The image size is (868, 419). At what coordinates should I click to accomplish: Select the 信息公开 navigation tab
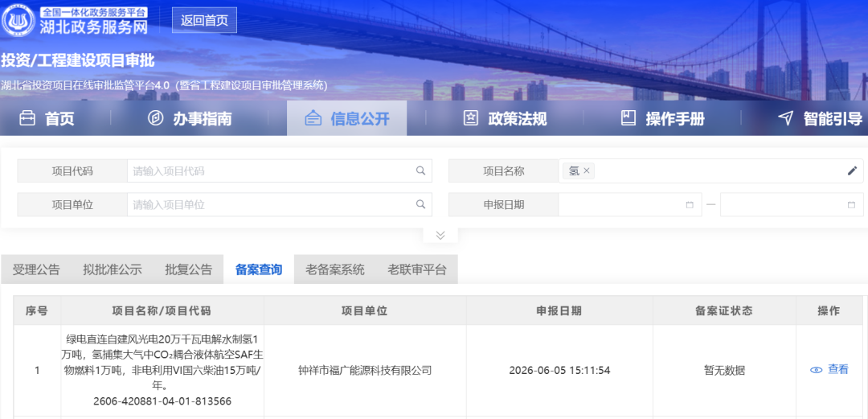tap(346, 118)
